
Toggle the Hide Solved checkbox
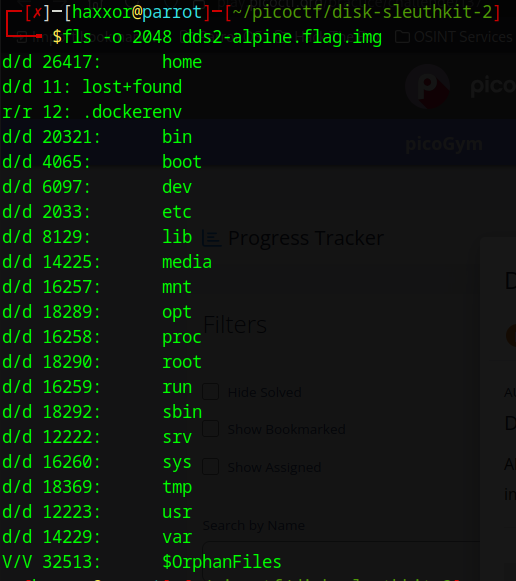210,392
